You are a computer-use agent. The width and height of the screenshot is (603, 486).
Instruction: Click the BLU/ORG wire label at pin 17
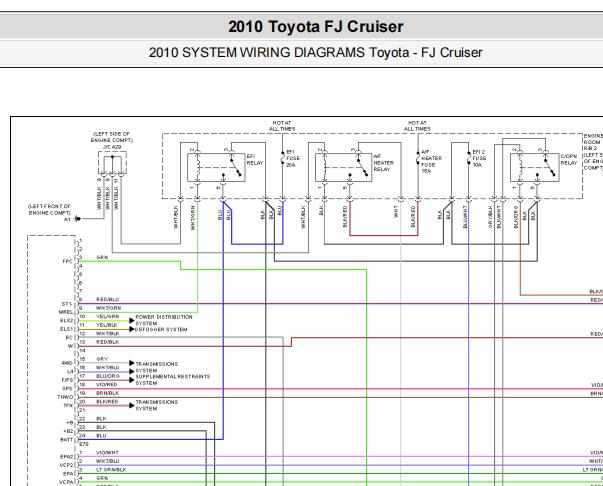click(x=108, y=376)
